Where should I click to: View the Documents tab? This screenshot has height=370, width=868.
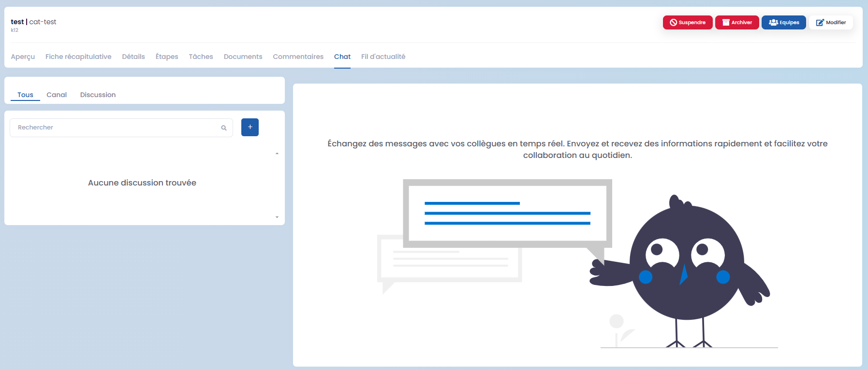pyautogui.click(x=243, y=57)
